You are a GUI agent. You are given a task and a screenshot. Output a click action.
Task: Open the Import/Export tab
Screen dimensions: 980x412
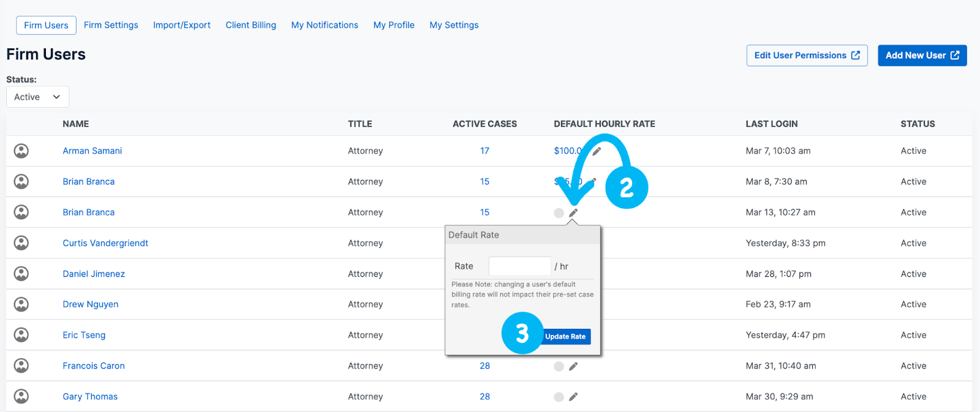point(182,25)
